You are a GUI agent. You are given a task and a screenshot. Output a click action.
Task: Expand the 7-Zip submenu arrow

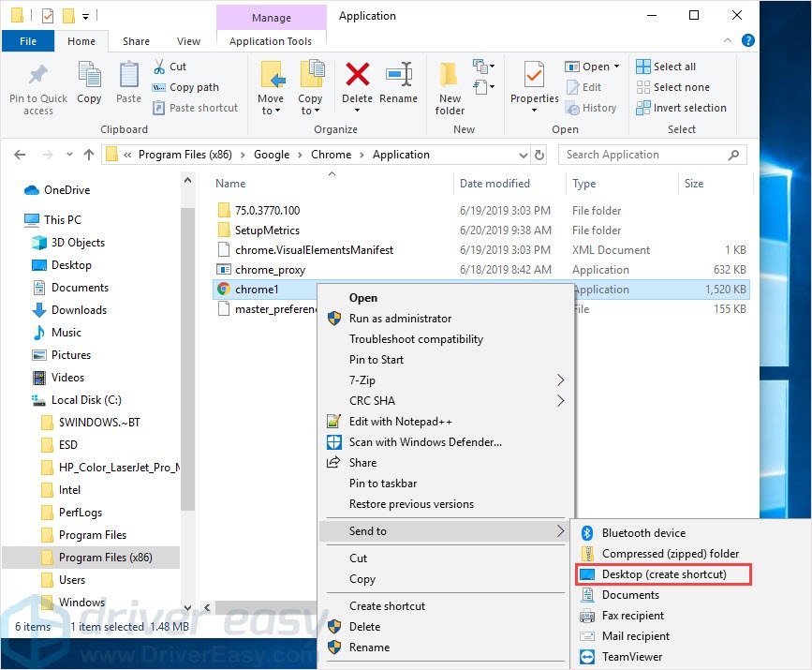point(561,380)
